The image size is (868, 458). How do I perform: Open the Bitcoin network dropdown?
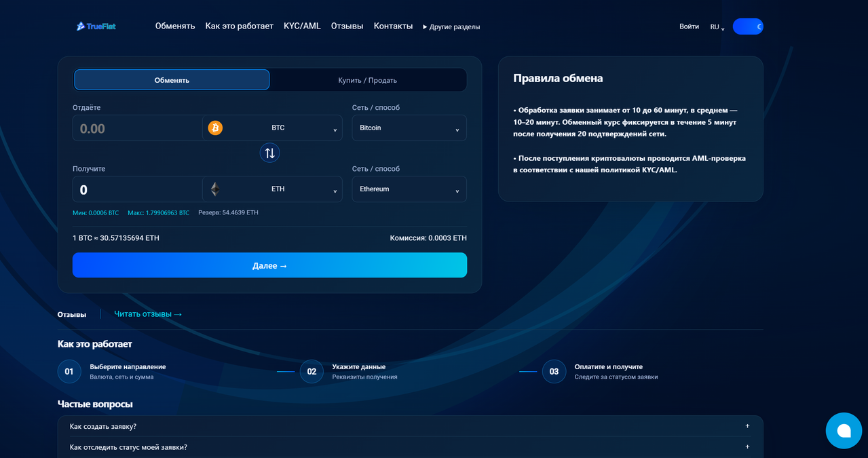click(x=409, y=128)
